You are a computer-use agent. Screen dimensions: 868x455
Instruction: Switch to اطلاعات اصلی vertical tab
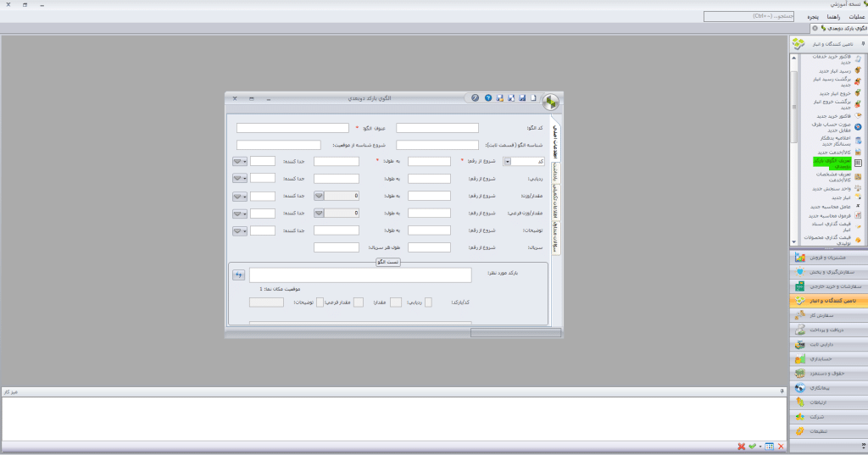555,140
